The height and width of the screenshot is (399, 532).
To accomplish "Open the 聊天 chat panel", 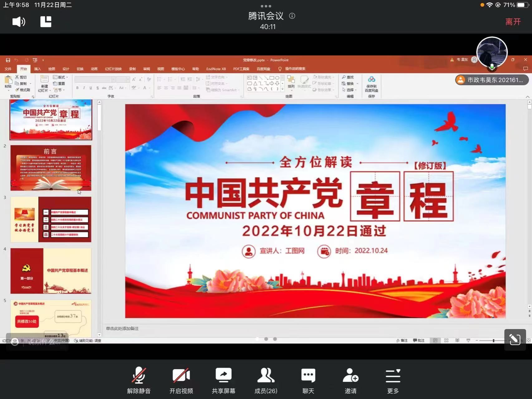I will pyautogui.click(x=308, y=380).
